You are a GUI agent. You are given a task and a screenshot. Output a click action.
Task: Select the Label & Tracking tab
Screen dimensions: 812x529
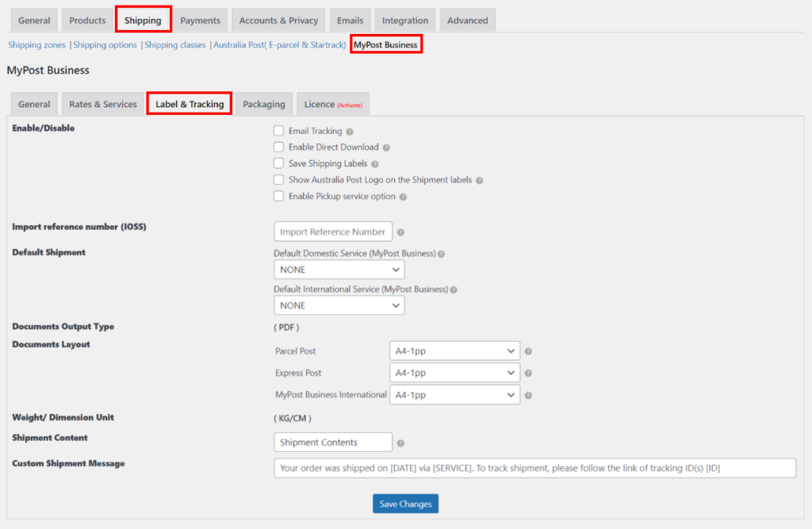pyautogui.click(x=190, y=104)
